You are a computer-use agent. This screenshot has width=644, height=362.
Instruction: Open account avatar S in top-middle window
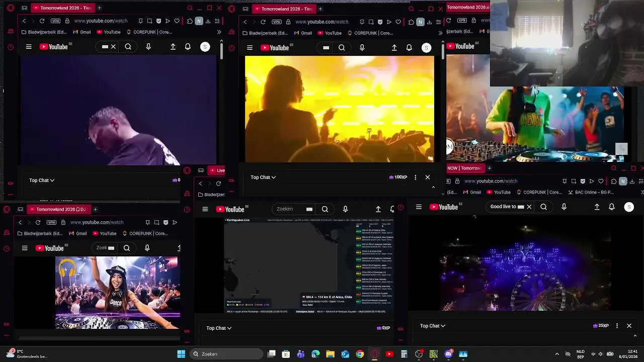pyautogui.click(x=426, y=48)
